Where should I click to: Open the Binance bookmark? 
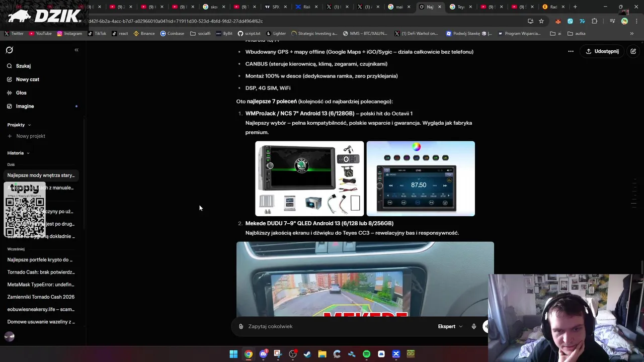pos(144,34)
